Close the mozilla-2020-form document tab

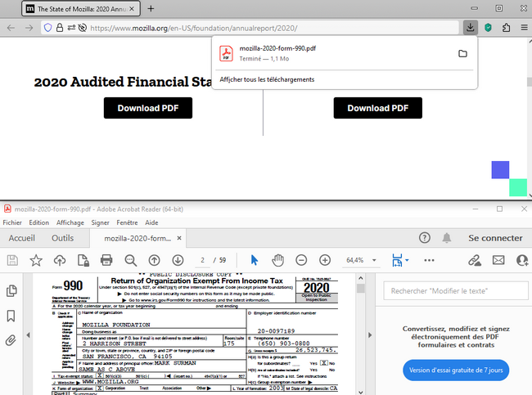(179, 238)
